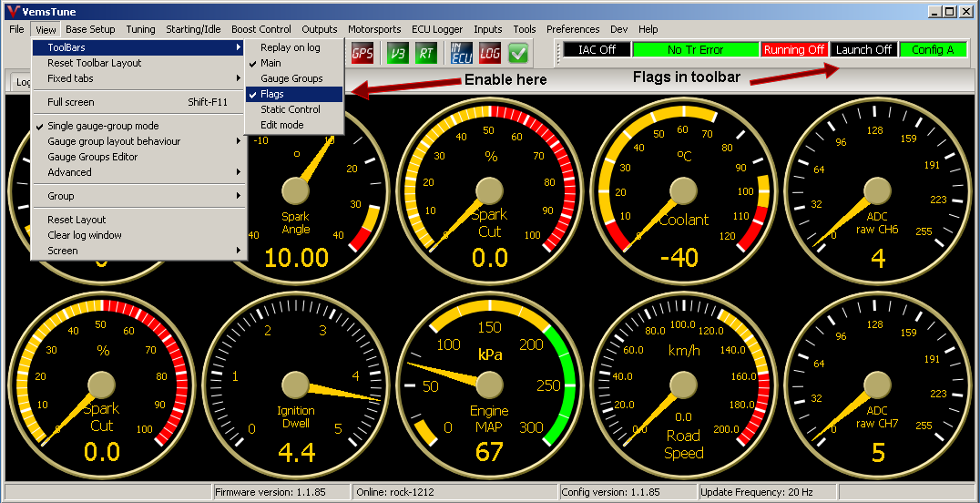Click the Coolant temperature gauge
The image size is (980, 503).
(683, 190)
